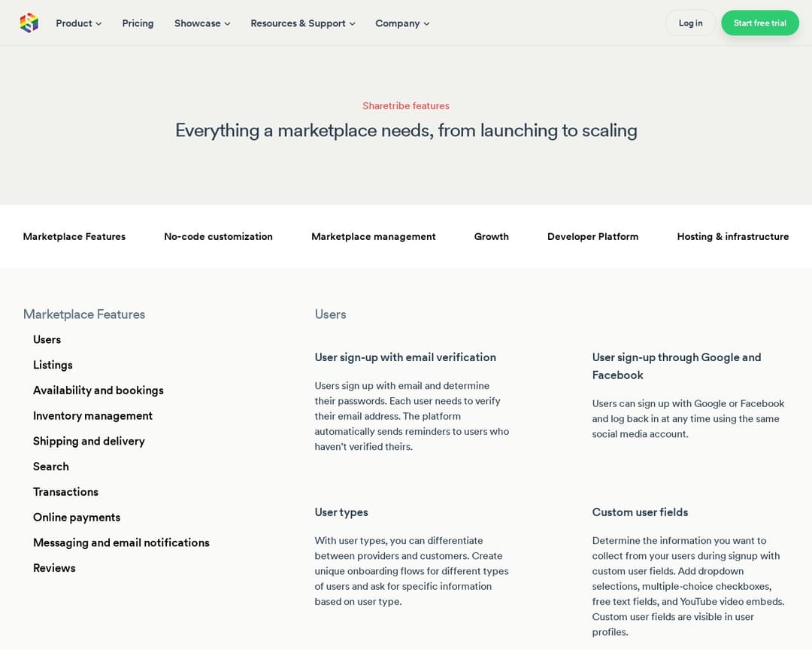Go to Shipping and delivery section
Screen dimensions: 812x650
(89, 441)
